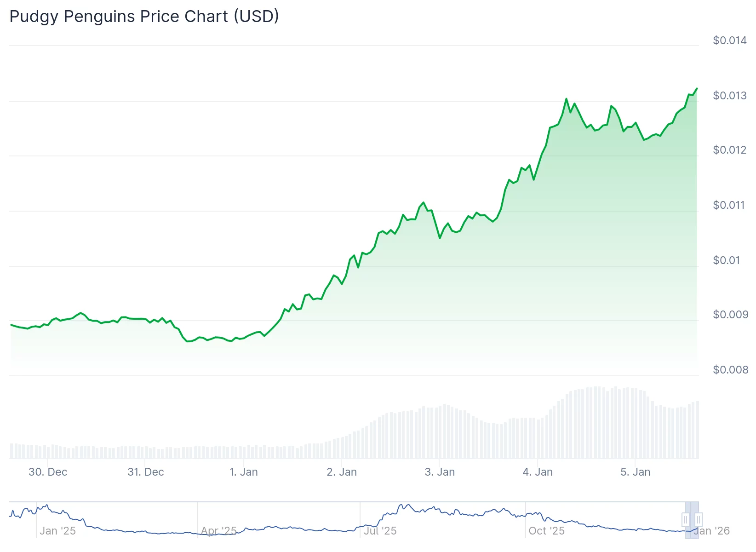Click the Jul '25 navigator label

coord(380,531)
